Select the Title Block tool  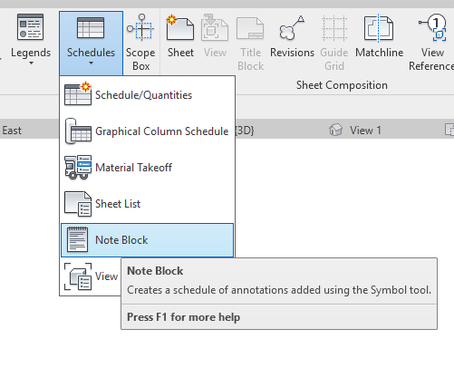coord(251,43)
